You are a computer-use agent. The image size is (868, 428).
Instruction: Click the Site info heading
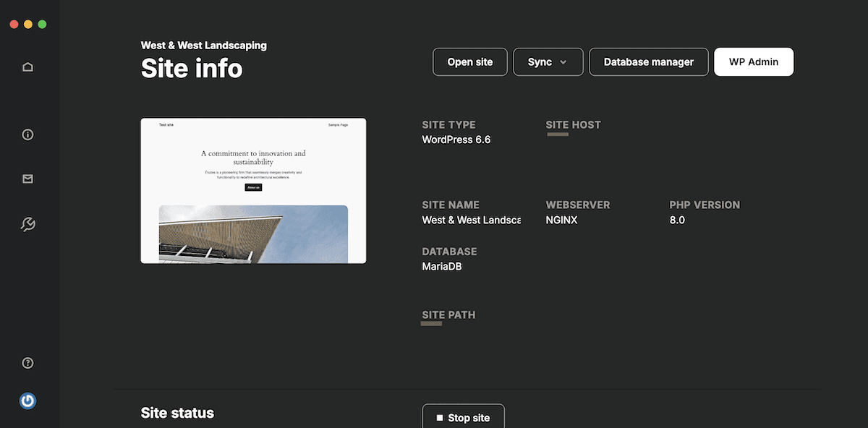tap(192, 69)
